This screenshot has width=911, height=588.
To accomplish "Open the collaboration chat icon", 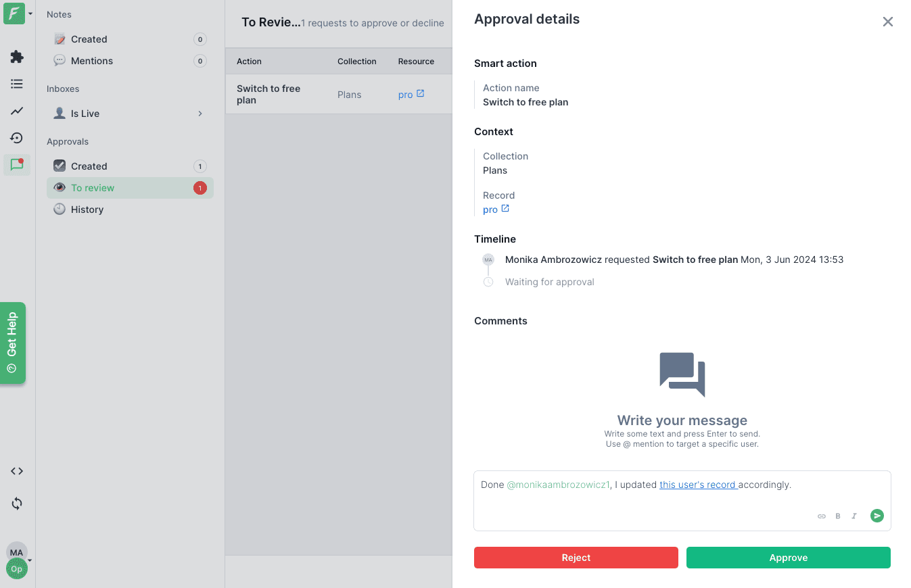I will coord(17,165).
